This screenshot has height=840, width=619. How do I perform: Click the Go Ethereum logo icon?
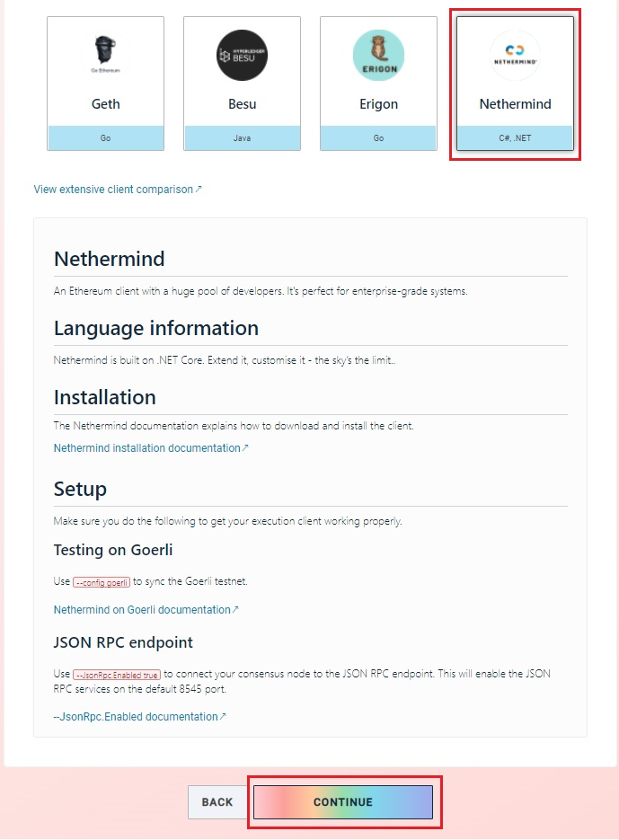pyautogui.click(x=106, y=55)
